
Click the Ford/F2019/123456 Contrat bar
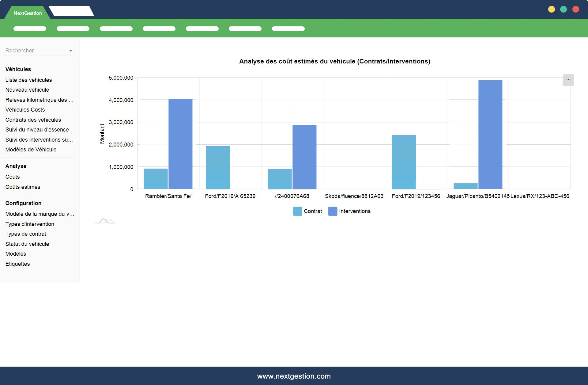(404, 162)
